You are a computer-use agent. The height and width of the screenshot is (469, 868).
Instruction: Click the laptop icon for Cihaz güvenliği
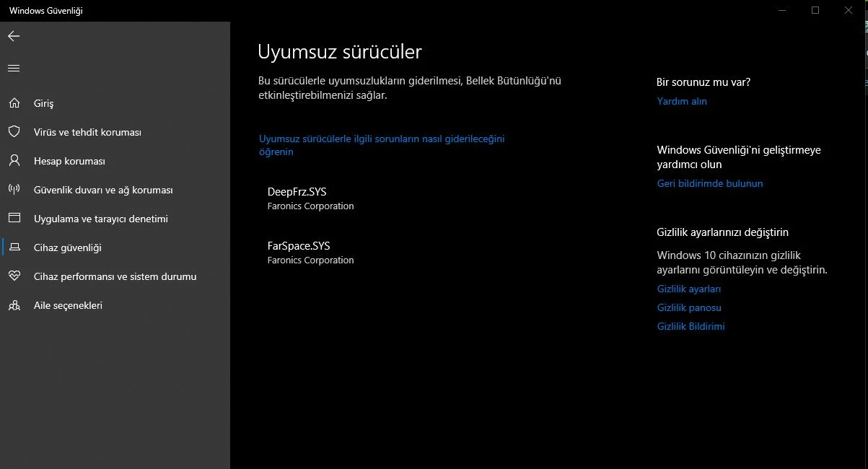point(14,247)
